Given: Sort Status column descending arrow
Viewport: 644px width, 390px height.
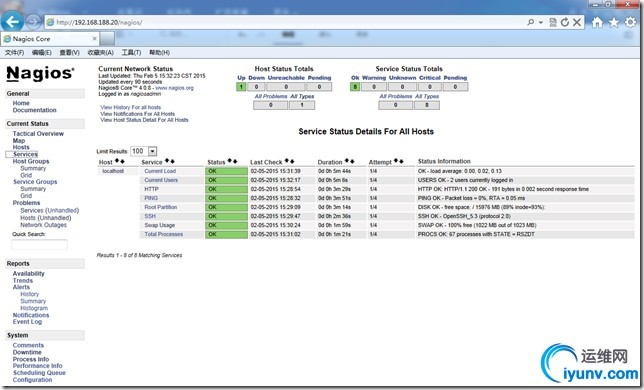Looking at the screenshot, I should tap(235, 161).
